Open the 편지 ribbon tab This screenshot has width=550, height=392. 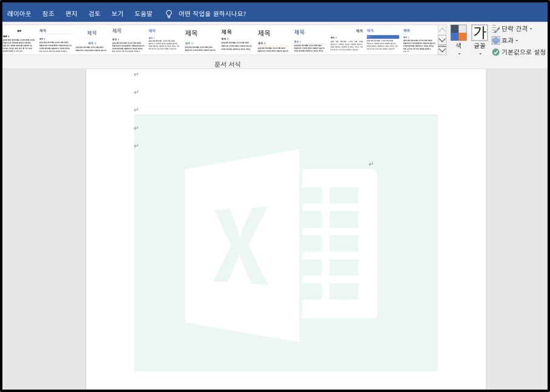click(71, 14)
